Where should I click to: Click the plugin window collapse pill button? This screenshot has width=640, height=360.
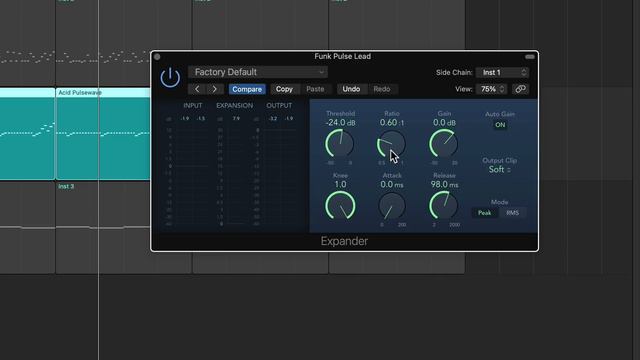530,57
